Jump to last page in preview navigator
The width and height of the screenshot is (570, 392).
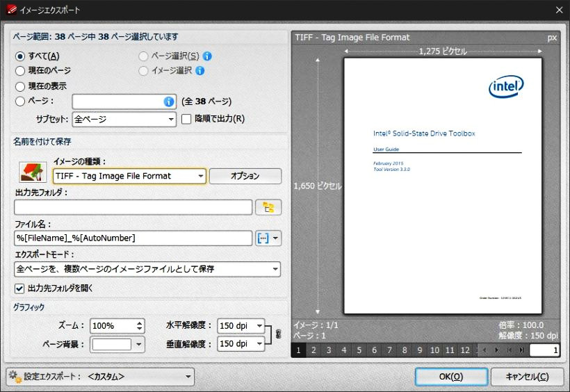click(x=521, y=350)
